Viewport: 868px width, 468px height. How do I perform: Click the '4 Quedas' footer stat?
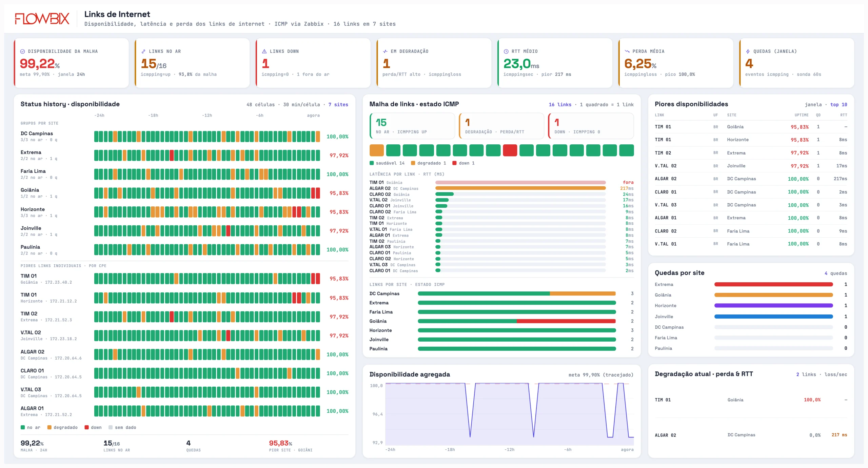click(193, 446)
